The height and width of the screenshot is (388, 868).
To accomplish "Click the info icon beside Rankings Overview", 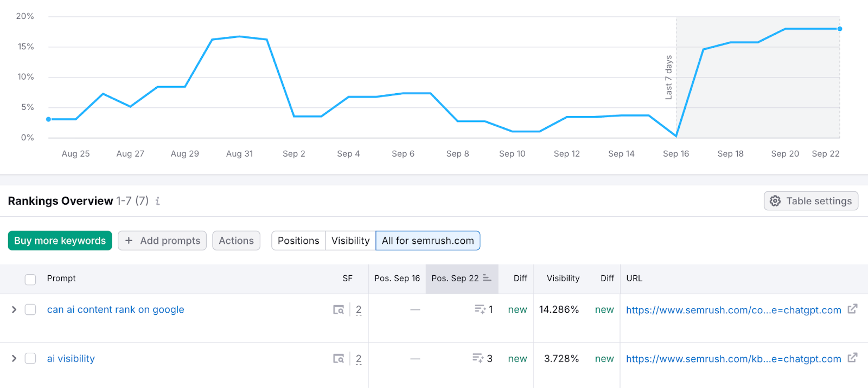I will click(158, 201).
